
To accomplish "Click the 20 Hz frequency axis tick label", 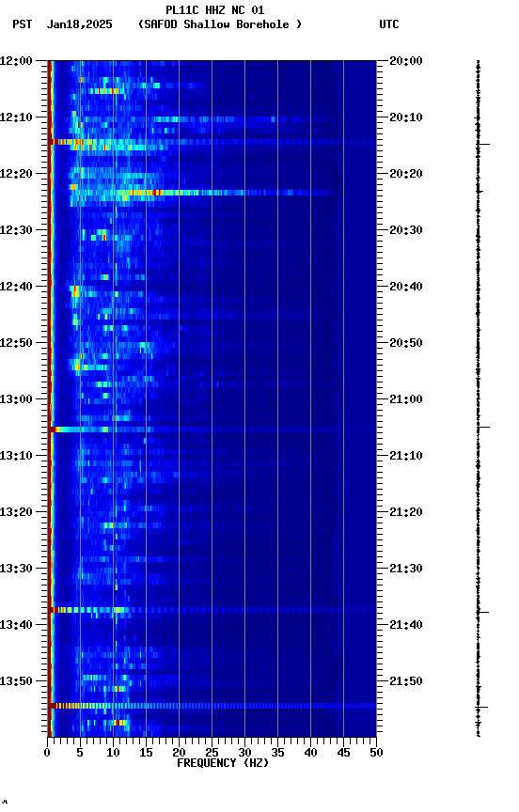I will pos(179,753).
